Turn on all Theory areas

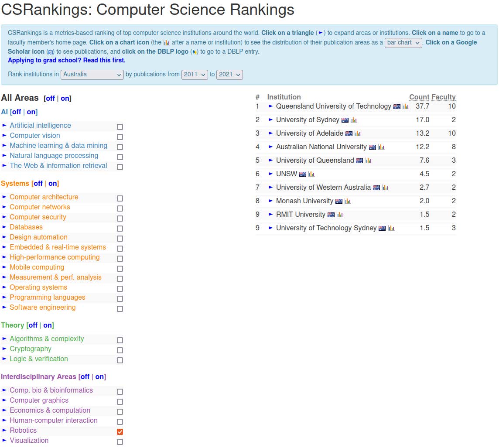(48, 325)
